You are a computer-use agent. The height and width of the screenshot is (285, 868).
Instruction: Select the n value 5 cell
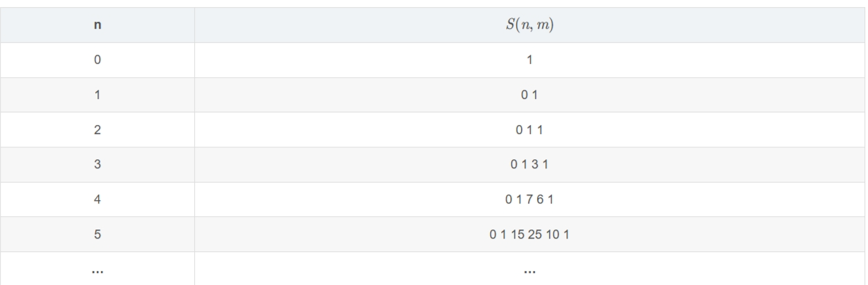[x=97, y=234]
